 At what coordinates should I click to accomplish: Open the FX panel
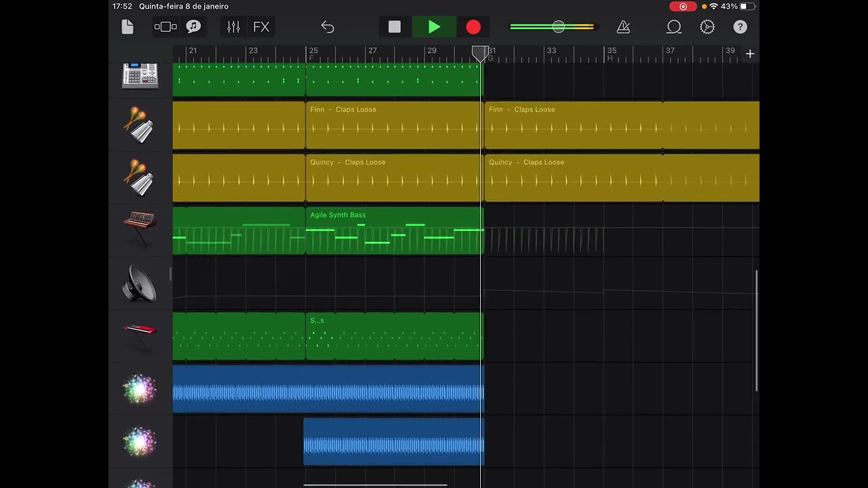pyautogui.click(x=261, y=27)
